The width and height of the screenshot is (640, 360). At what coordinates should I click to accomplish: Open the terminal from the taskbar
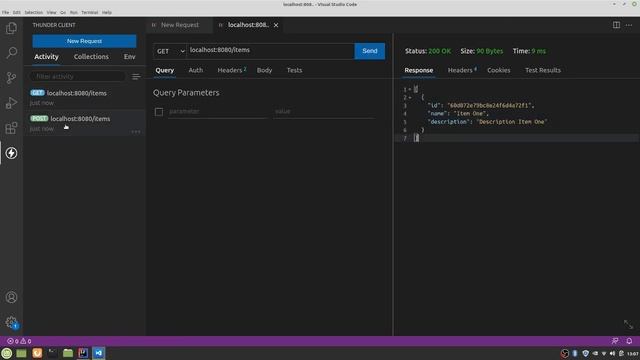tap(53, 353)
